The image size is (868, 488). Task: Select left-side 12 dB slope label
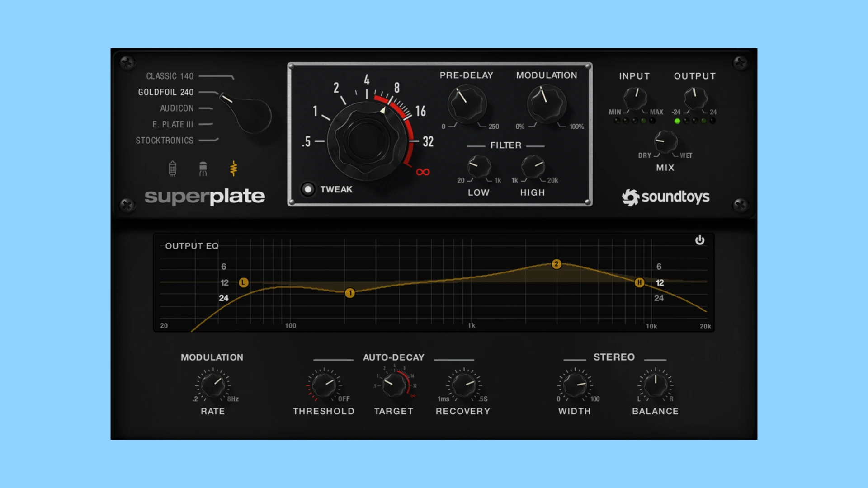coord(224,283)
